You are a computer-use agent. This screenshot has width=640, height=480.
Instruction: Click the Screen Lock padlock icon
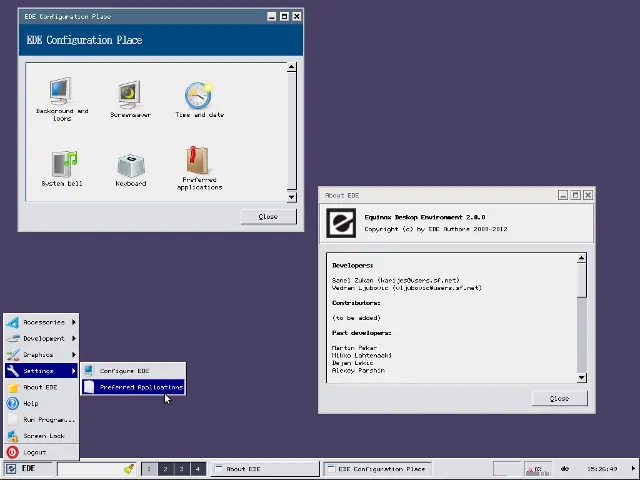tap(13, 436)
